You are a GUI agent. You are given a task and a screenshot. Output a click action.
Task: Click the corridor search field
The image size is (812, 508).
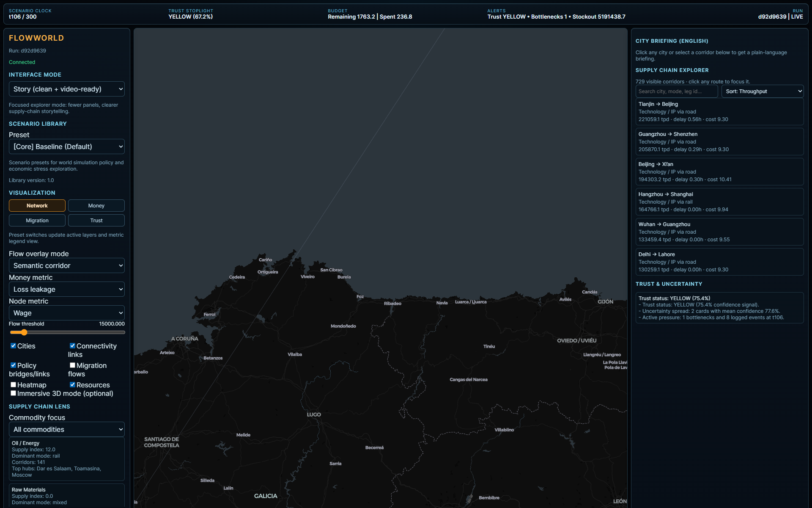677,91
